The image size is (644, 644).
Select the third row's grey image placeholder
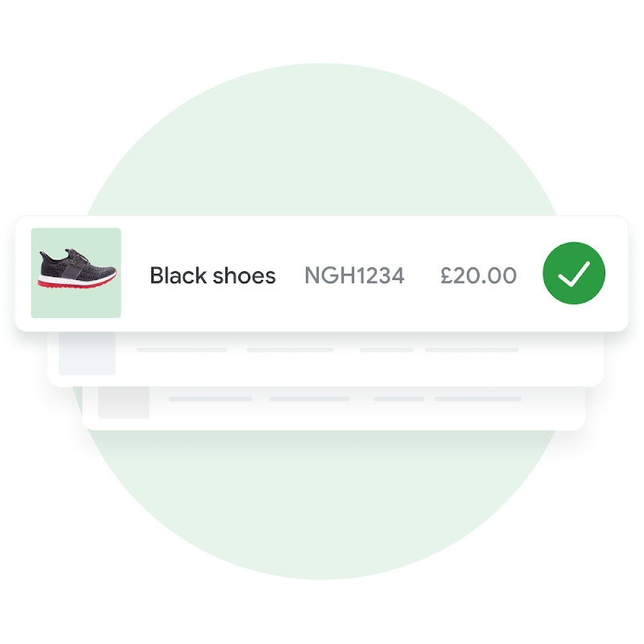(x=124, y=402)
